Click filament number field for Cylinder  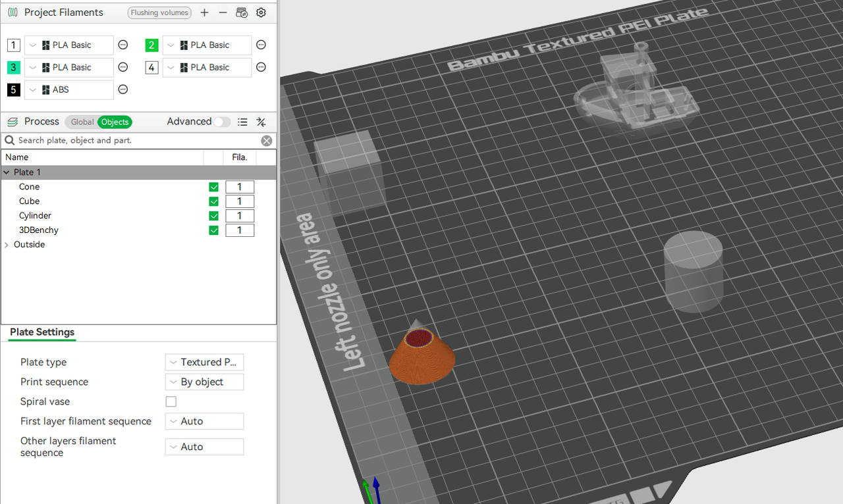click(240, 216)
